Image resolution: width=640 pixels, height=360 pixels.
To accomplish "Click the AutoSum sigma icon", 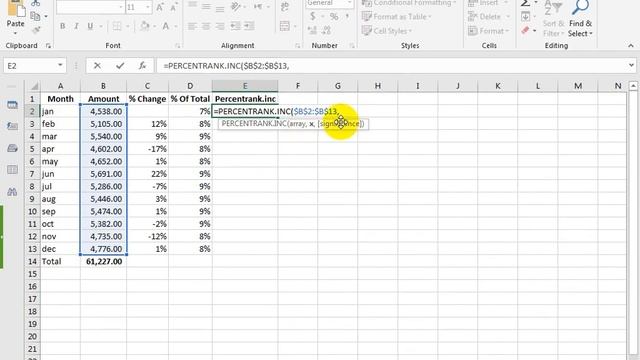I will point(526,4).
